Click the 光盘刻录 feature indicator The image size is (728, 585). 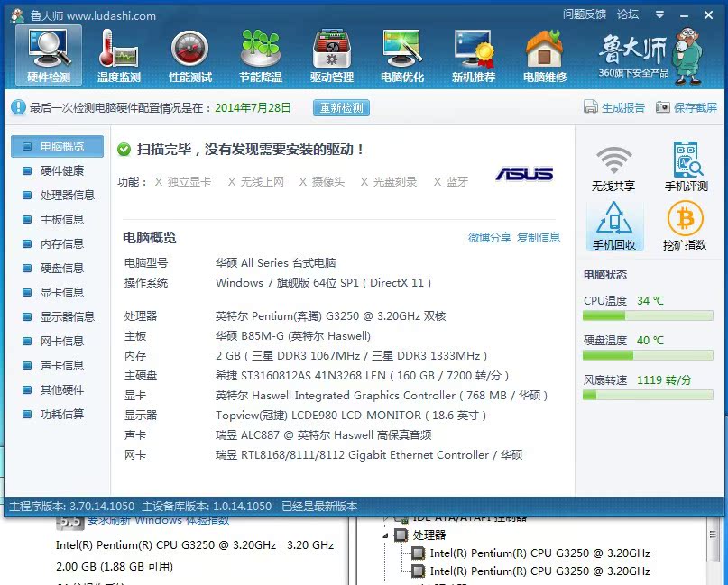point(389,181)
